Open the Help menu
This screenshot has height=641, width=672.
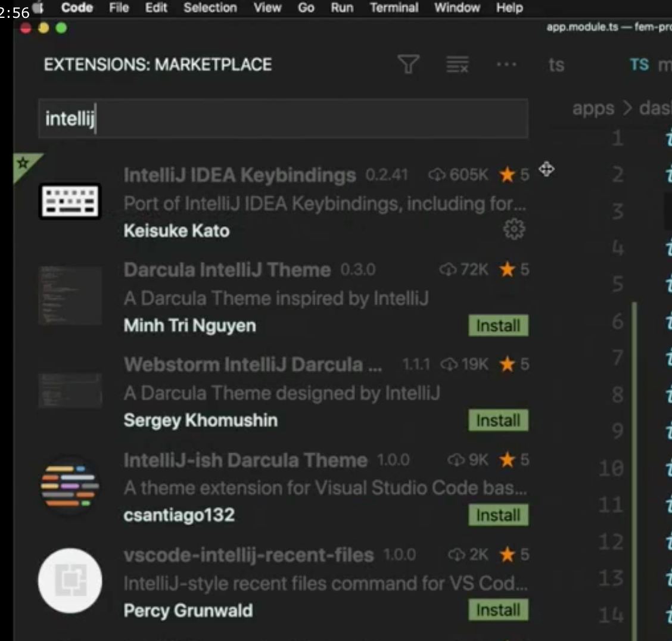tap(509, 8)
